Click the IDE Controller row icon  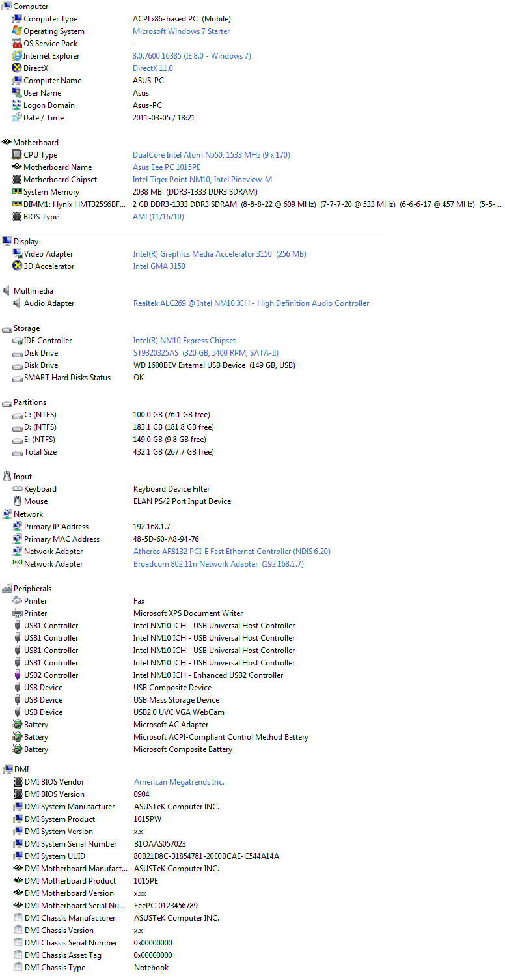pyautogui.click(x=17, y=340)
